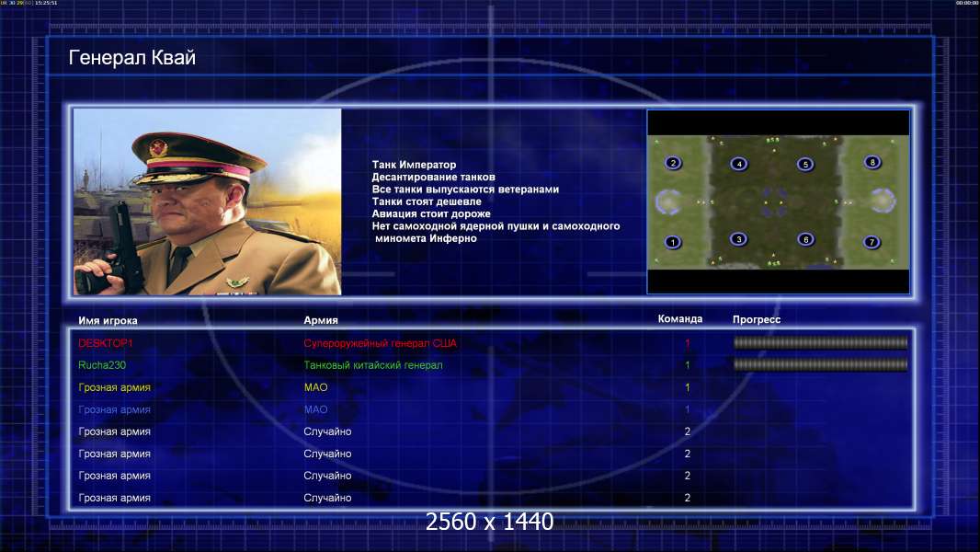Click 'Все танки выпускаются ветеранами' text

465,189
